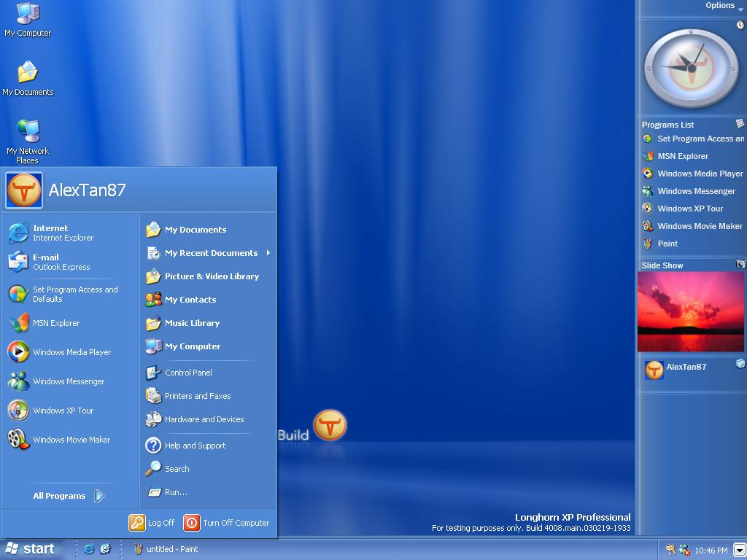
Task: Launch Paint from sidebar Programs List
Action: [659, 244]
